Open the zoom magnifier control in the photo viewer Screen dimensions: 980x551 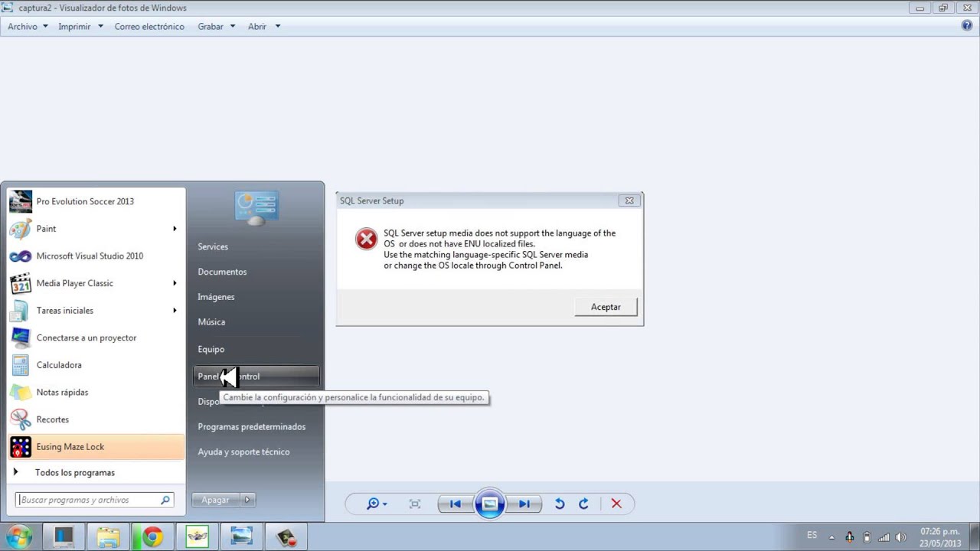coord(376,504)
